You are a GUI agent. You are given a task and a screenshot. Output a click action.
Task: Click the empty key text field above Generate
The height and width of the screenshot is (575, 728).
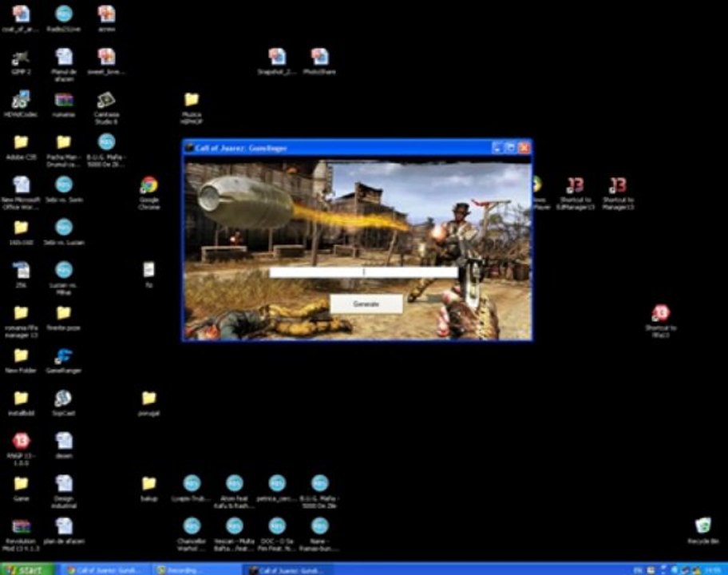point(363,272)
